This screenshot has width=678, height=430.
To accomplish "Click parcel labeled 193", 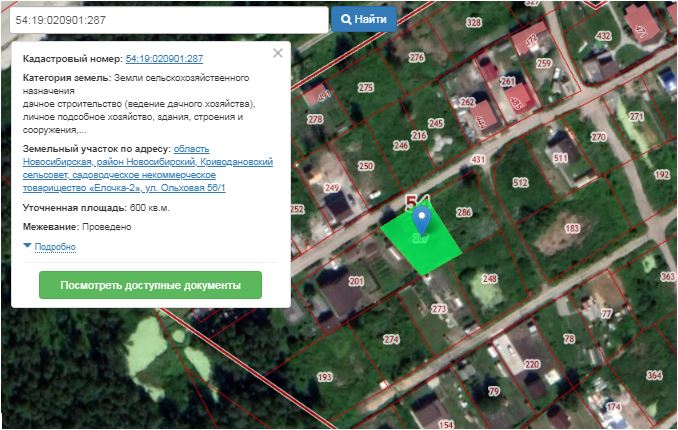I will pyautogui.click(x=324, y=377).
